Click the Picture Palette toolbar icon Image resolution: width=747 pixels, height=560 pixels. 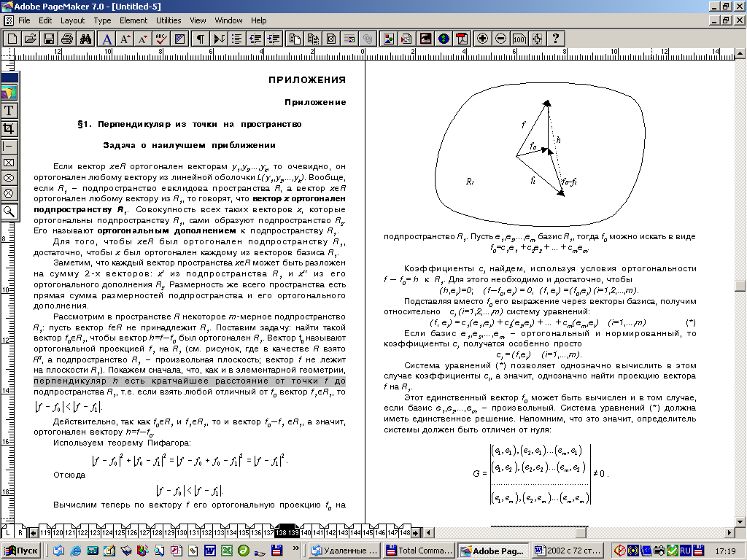click(389, 39)
